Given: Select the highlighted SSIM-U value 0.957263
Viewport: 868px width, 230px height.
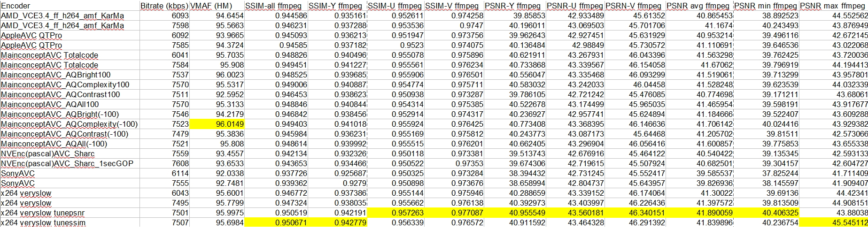Looking at the screenshot, I should (395, 213).
